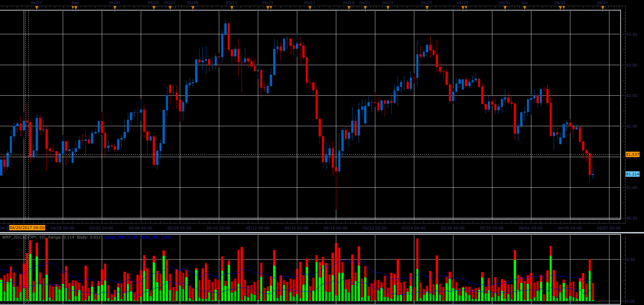The height and width of the screenshot is (305, 644).
Task: Click the '05/16 05:00' time axis label
Action: click(x=297, y=228)
